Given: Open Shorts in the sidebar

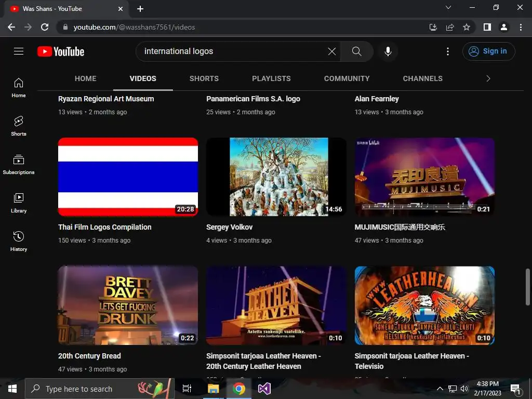Looking at the screenshot, I should coord(19,126).
